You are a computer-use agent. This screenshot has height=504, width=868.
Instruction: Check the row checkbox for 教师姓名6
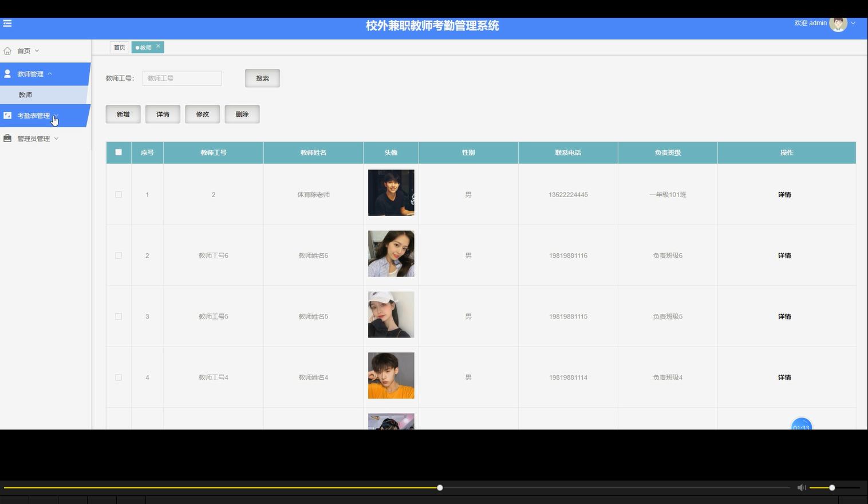tap(119, 255)
